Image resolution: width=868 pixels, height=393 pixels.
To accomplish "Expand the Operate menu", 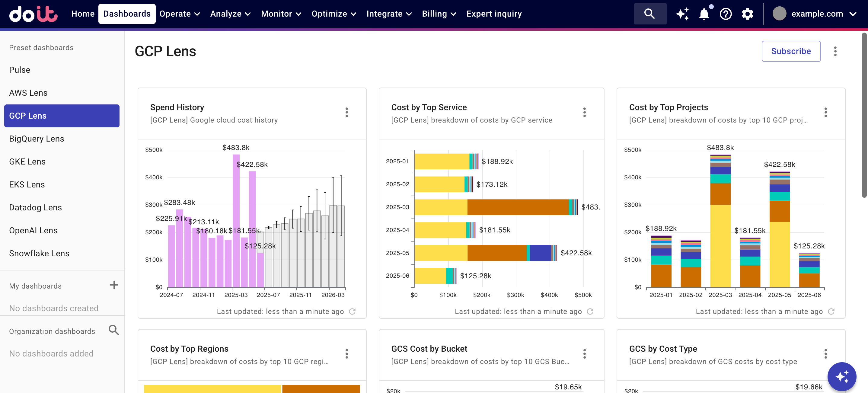I will [x=180, y=14].
